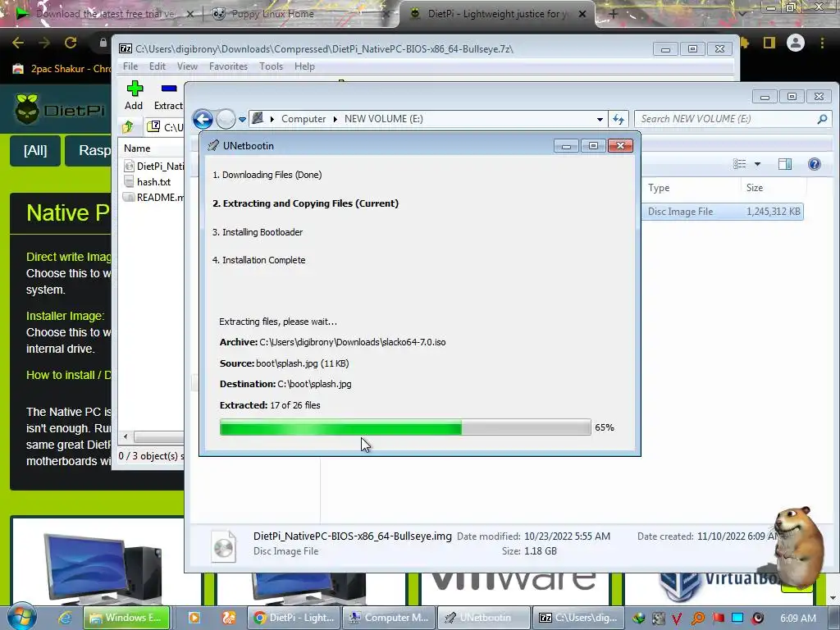Click the taskbar clock showing 6:09 AM
This screenshot has width=840, height=630.
pos(798,619)
